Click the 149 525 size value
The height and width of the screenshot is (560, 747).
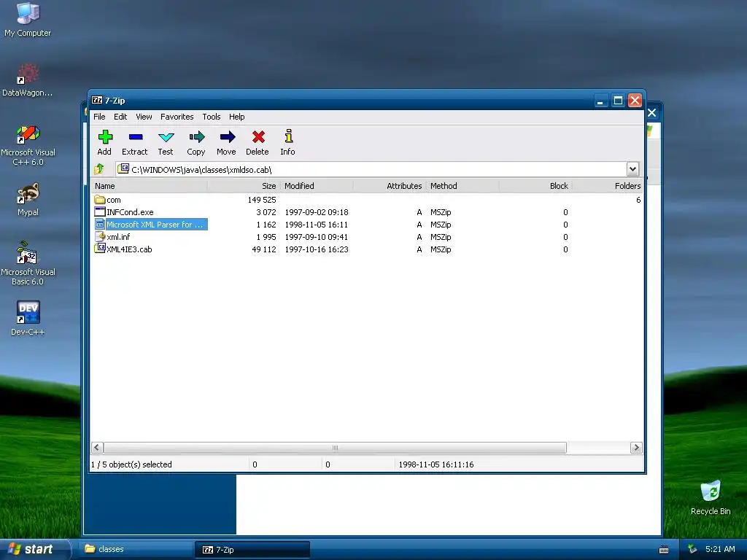262,200
